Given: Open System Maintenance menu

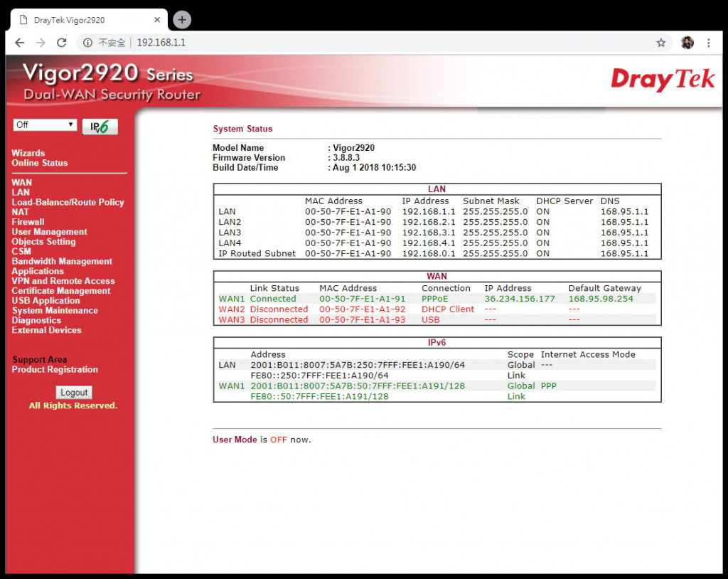Looking at the screenshot, I should coord(55,310).
